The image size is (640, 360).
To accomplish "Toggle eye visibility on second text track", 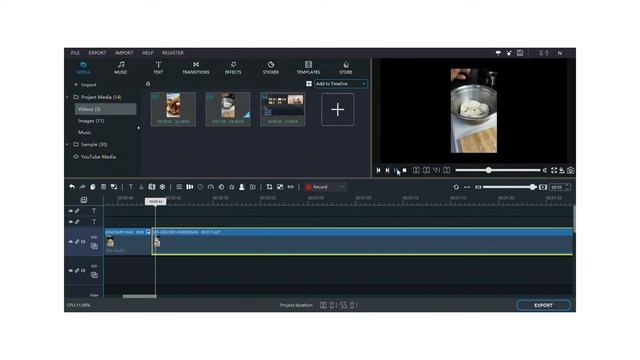I will tap(71, 222).
